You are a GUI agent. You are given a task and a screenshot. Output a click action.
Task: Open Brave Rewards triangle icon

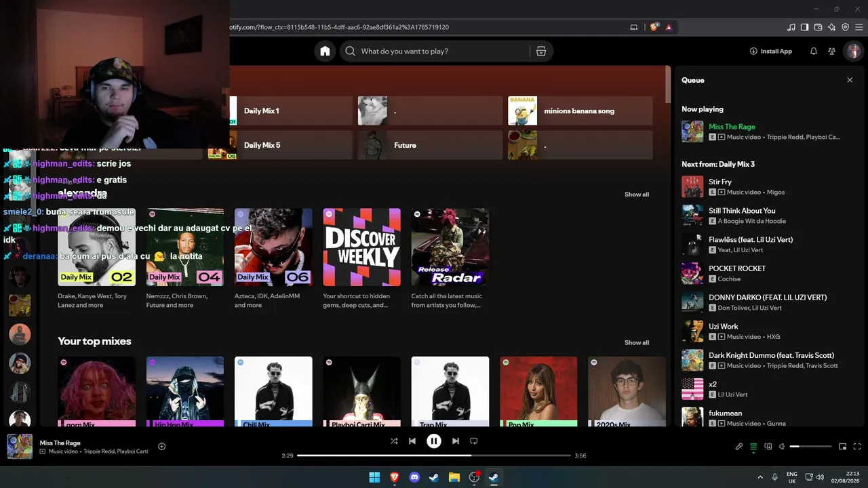pyautogui.click(x=669, y=27)
